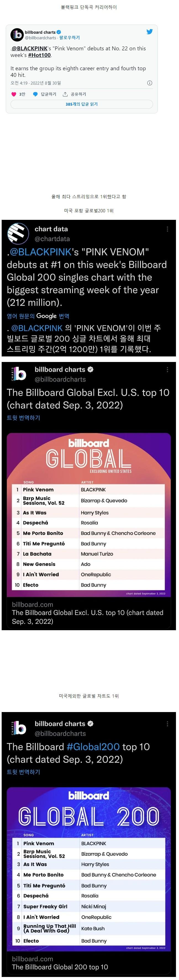Viewport: 179px width, 980px height.
Task: Open three-dot menu on chart data tweet
Action: click(x=167, y=229)
